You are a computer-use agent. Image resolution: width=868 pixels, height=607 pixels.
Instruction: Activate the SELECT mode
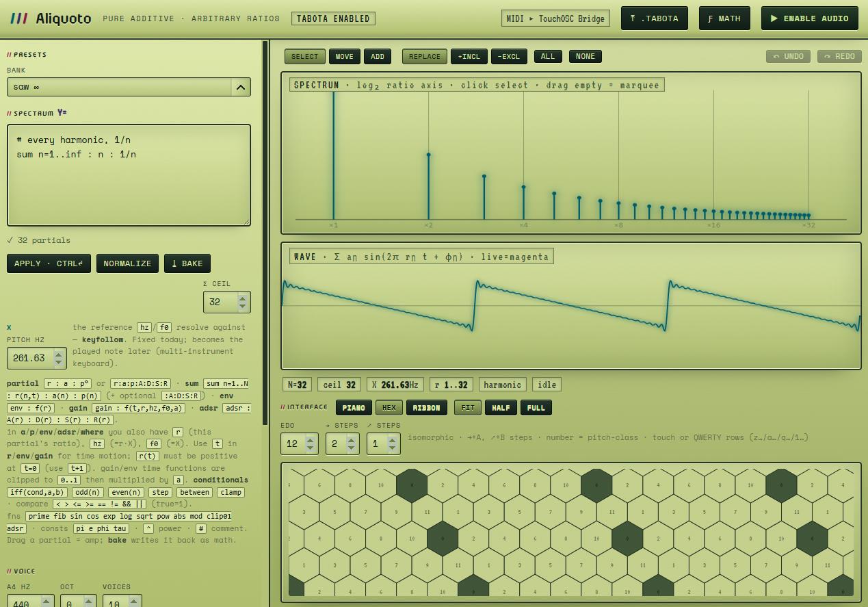pyautogui.click(x=304, y=56)
